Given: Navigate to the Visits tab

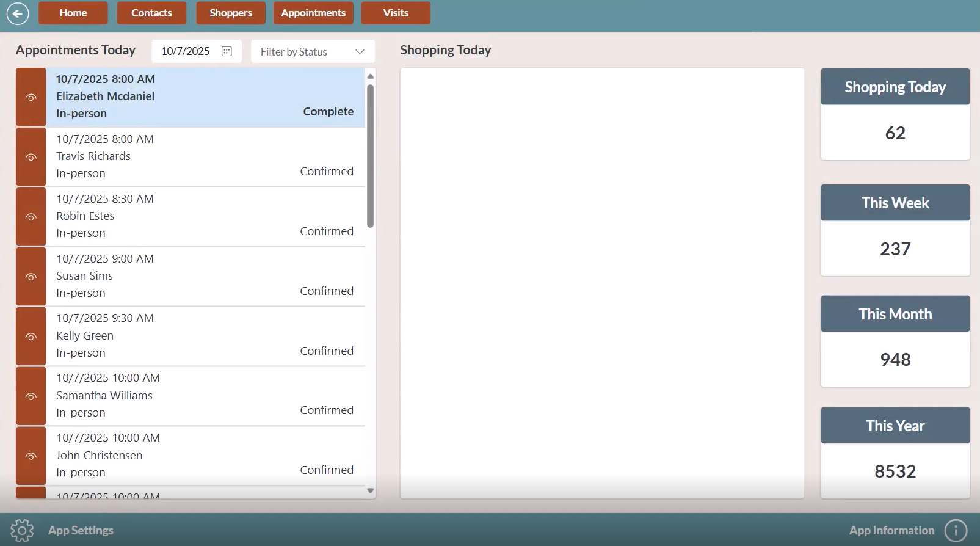Looking at the screenshot, I should coord(396,13).
